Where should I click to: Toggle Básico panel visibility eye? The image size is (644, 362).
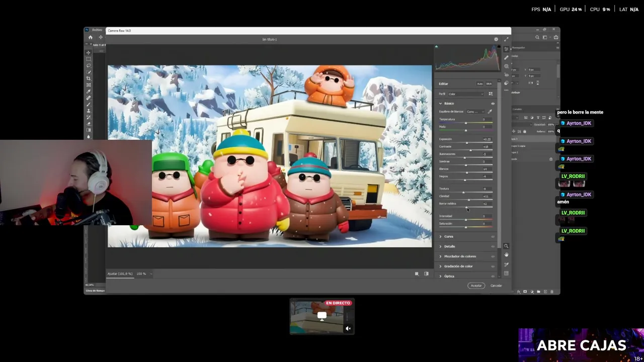point(493,104)
